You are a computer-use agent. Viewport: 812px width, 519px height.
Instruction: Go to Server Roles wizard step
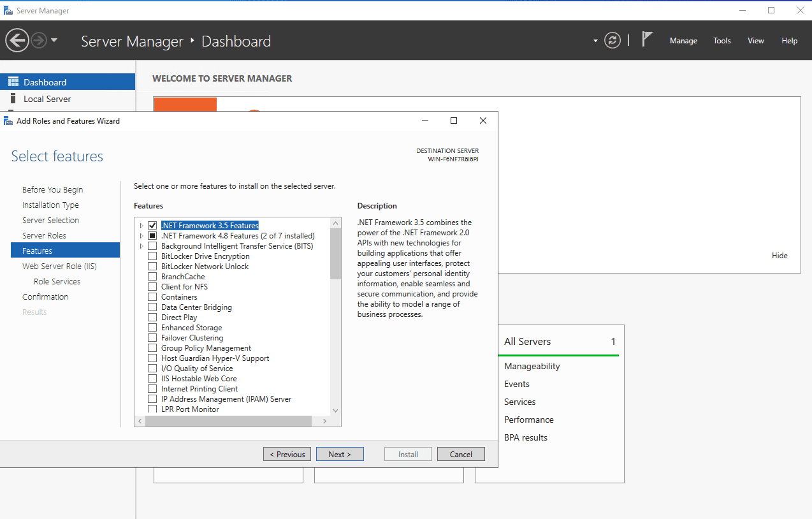pos(44,236)
